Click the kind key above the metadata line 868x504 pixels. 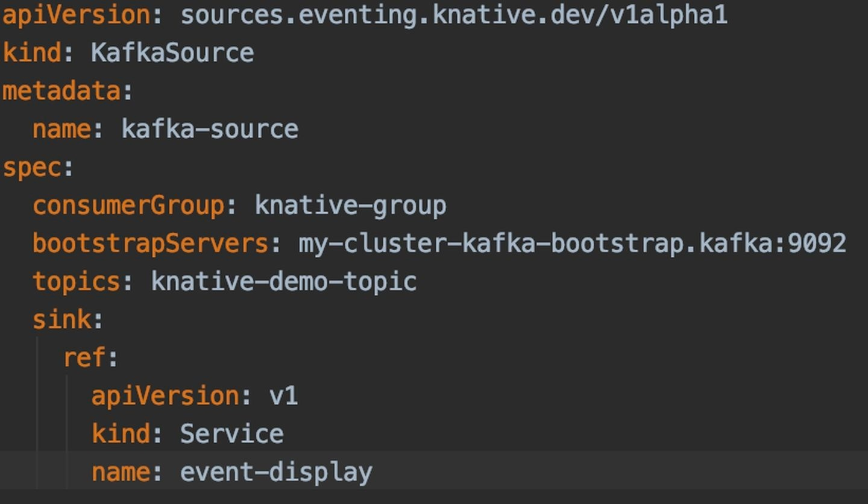31,53
